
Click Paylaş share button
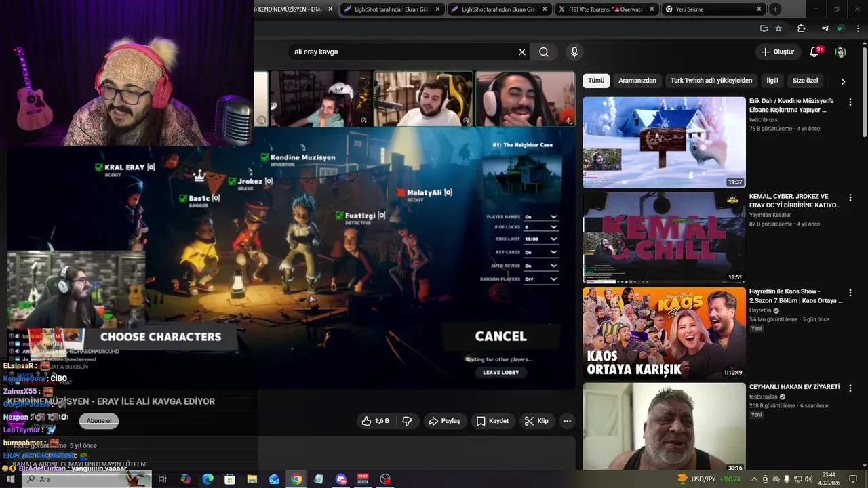coord(444,421)
